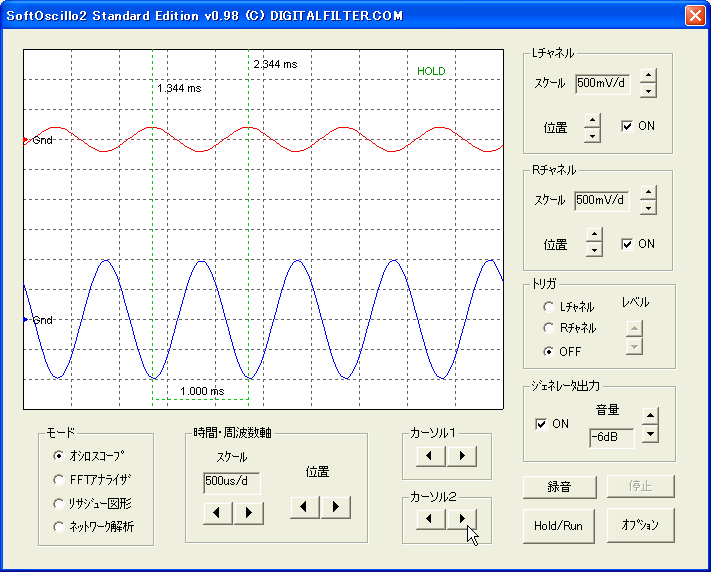This screenshot has width=711, height=572.
Task: Select FFT analyzer mode (FFTアナライザ)
Action: coord(58,479)
